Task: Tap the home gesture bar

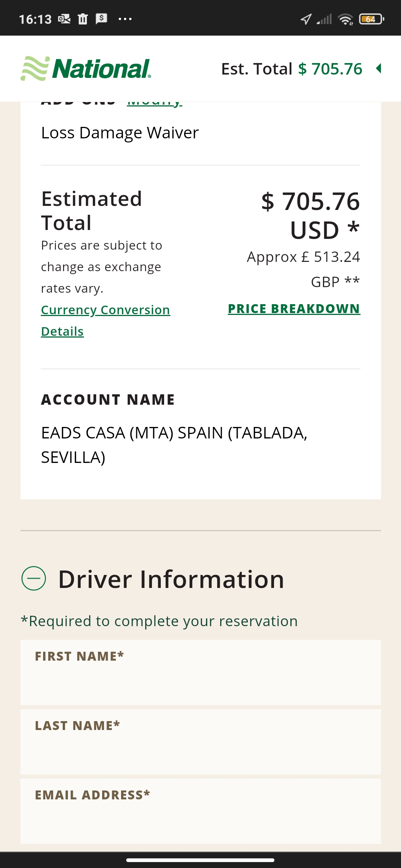Action: [x=200, y=860]
